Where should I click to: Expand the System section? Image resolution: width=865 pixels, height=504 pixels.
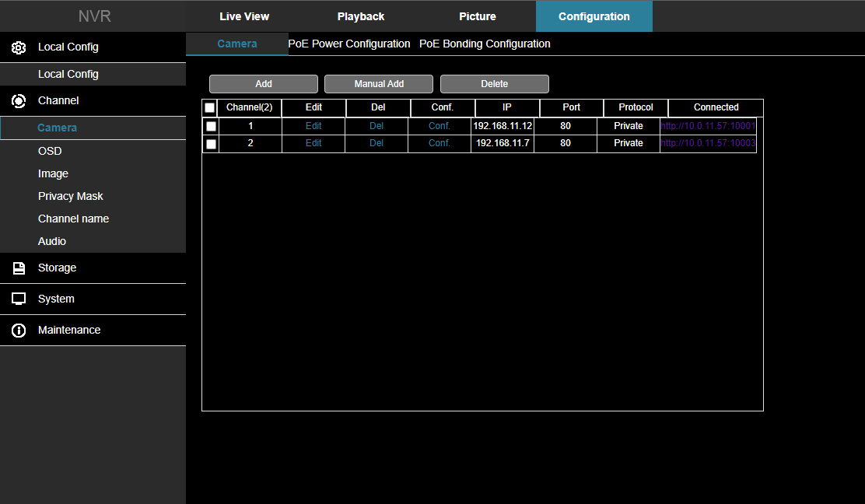[56, 299]
